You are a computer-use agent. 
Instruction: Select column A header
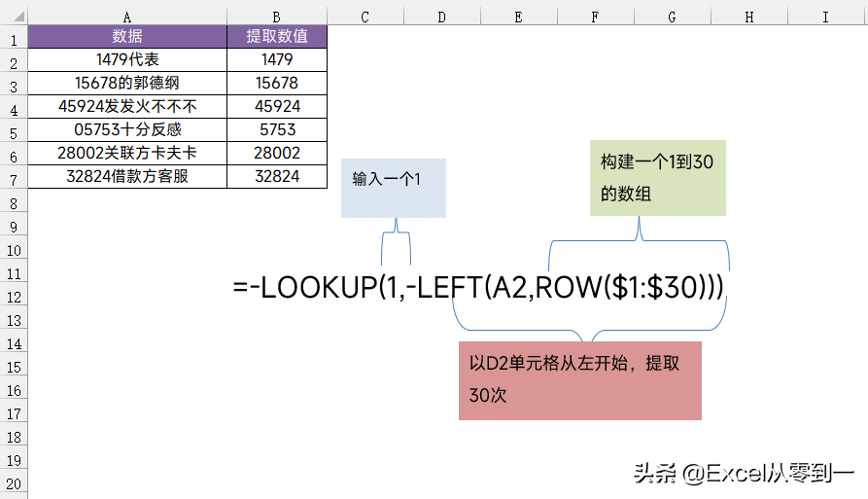(127, 17)
